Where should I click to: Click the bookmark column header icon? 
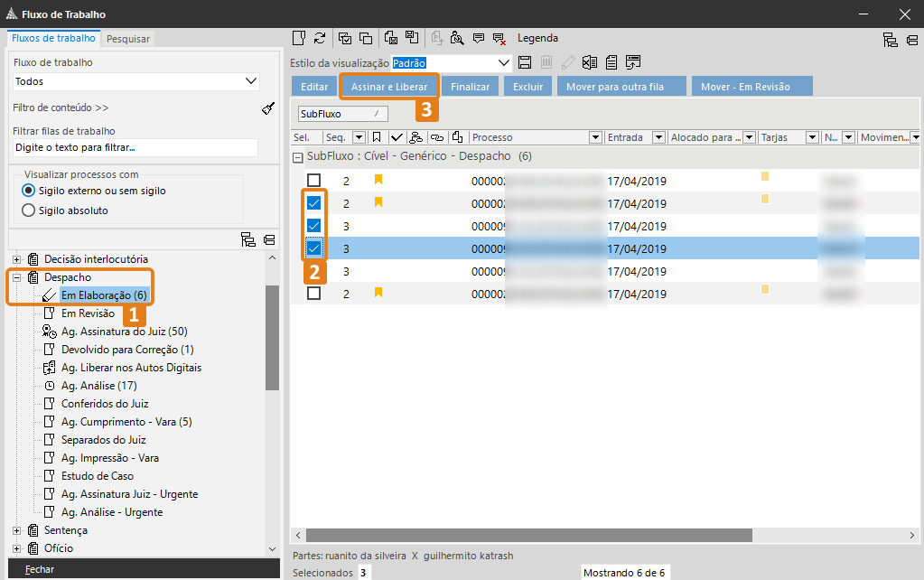pos(377,137)
